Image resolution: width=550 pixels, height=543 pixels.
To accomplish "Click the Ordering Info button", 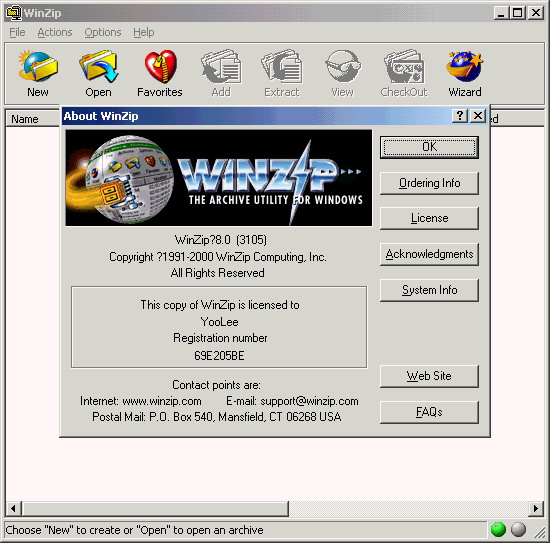I will (429, 183).
